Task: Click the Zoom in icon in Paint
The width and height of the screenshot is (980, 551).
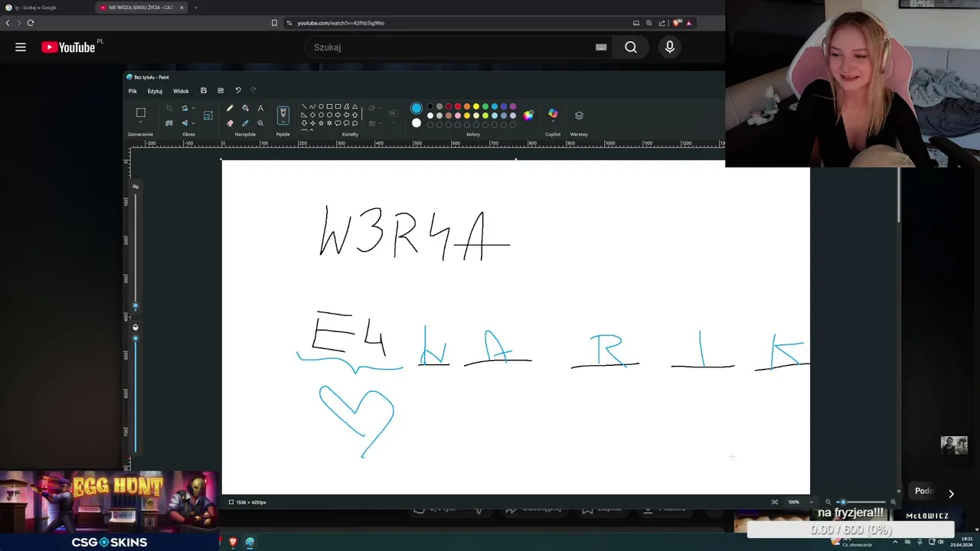Action: point(893,502)
